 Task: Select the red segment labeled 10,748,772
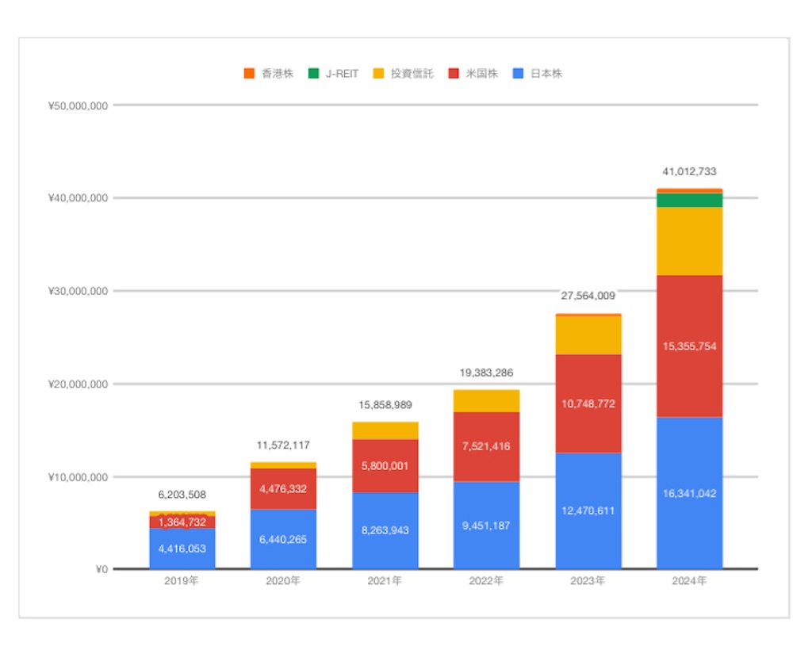588,403
